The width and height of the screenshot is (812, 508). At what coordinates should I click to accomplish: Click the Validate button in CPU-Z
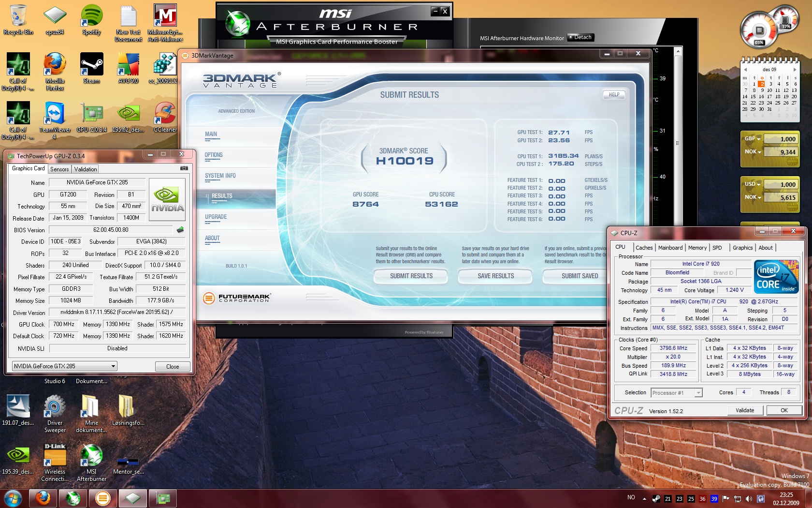pyautogui.click(x=745, y=410)
